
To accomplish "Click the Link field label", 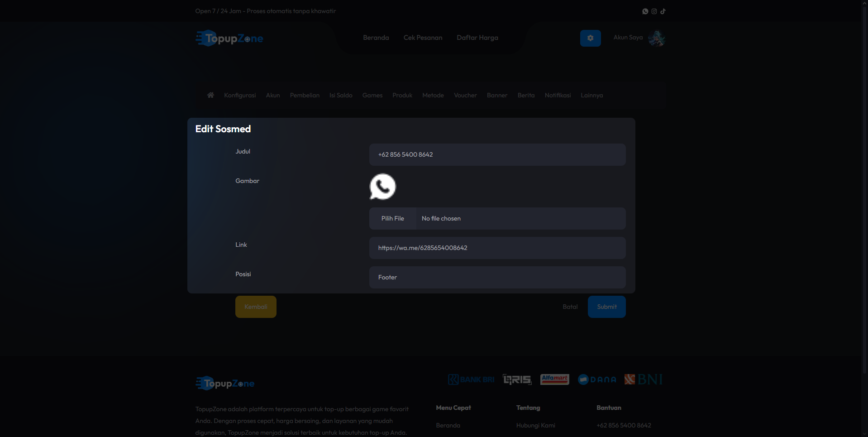I will [x=241, y=245].
